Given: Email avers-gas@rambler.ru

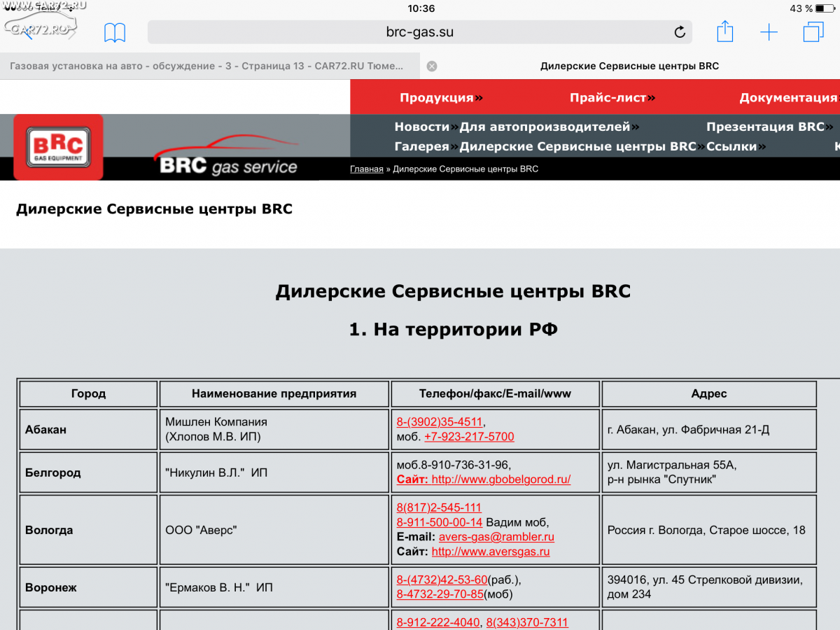Looking at the screenshot, I should pyautogui.click(x=496, y=537).
